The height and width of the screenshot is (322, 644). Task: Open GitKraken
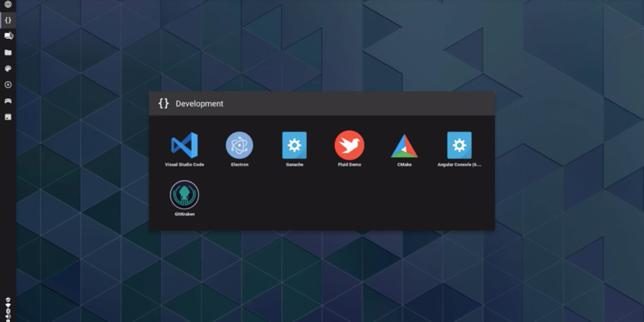(x=184, y=194)
